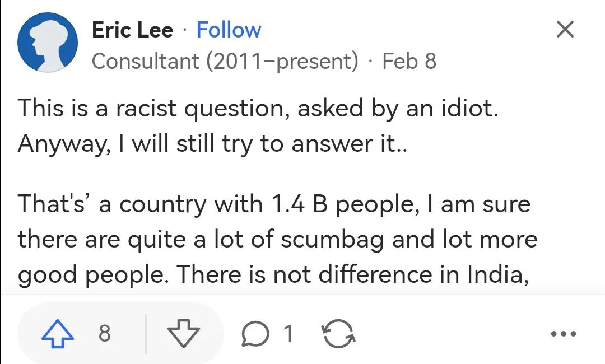Click the word 'scumbag' in the answer
This screenshot has width=605, height=364.
[x=332, y=240]
